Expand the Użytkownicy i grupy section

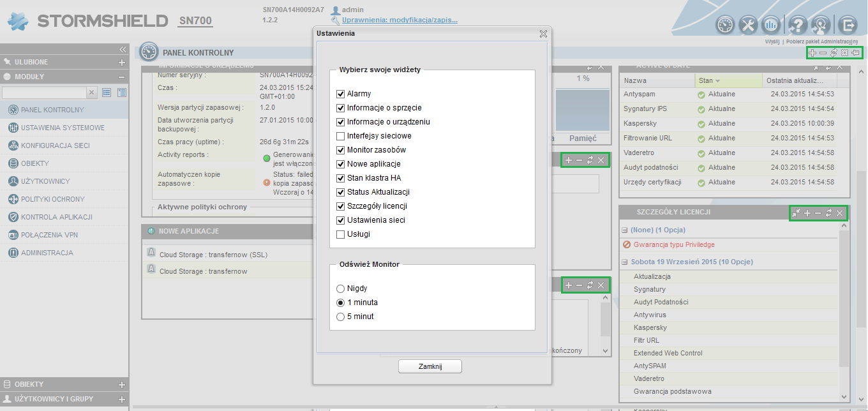point(122,400)
